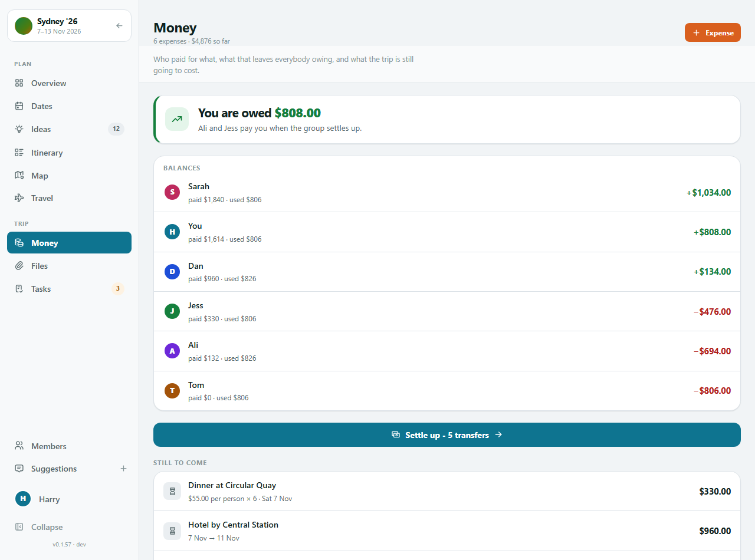Open the Overview page

coord(69,83)
